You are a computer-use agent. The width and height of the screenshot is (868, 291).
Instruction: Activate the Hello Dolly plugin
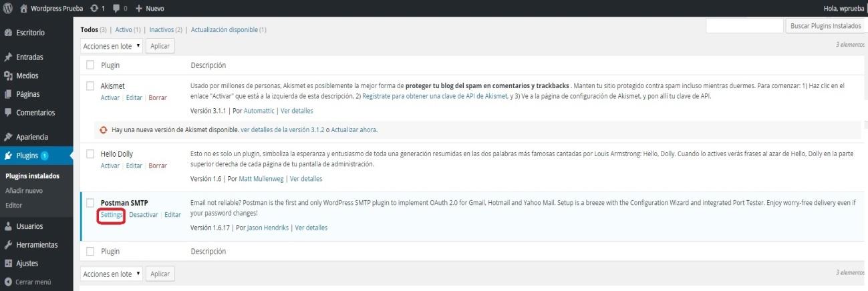click(110, 166)
